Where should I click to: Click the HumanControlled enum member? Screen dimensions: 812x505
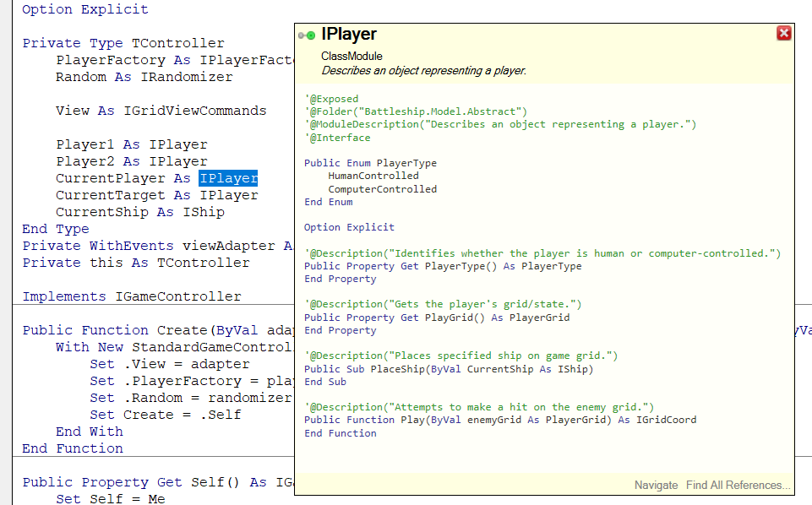(x=373, y=176)
